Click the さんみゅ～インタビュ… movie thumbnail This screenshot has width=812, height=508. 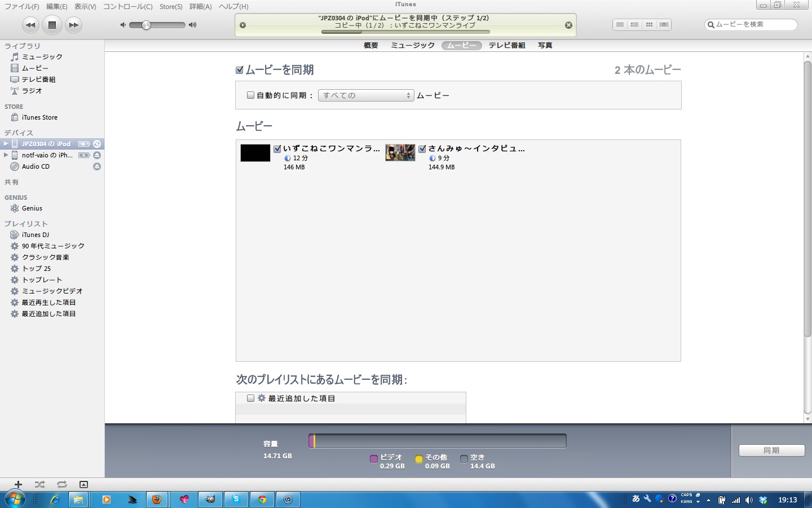400,152
